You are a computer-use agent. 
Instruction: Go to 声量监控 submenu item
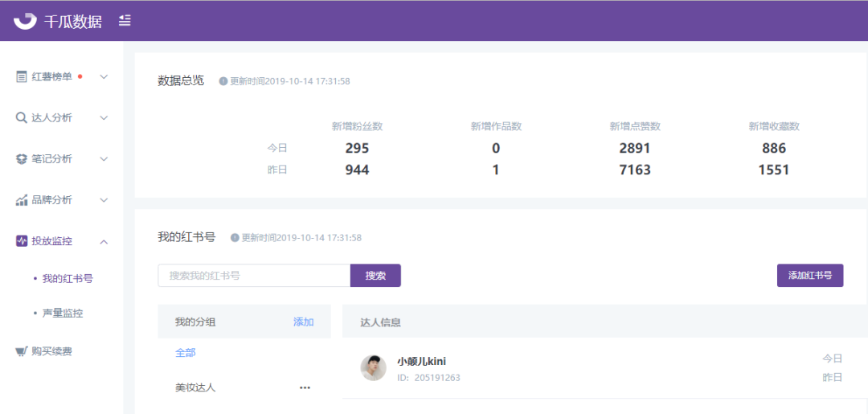tap(63, 314)
